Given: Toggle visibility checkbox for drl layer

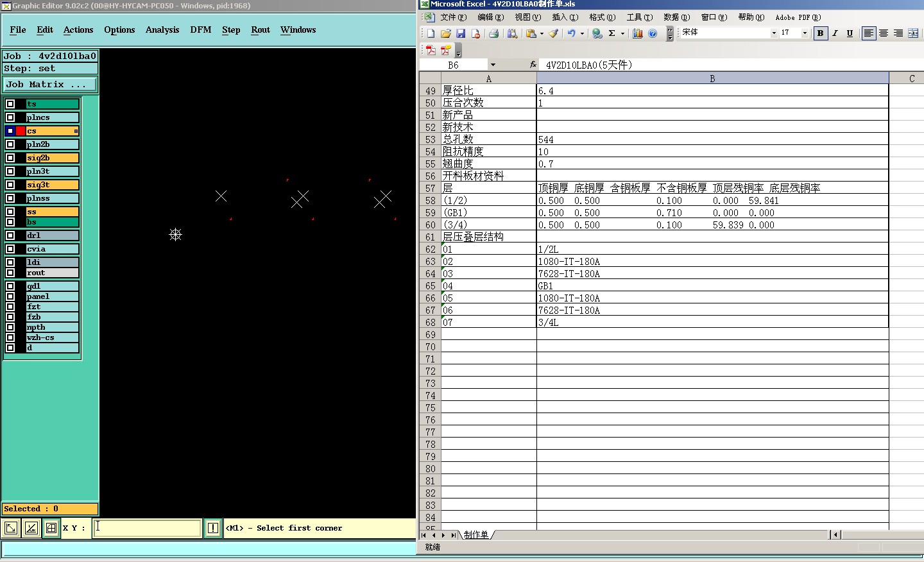Looking at the screenshot, I should [x=10, y=235].
